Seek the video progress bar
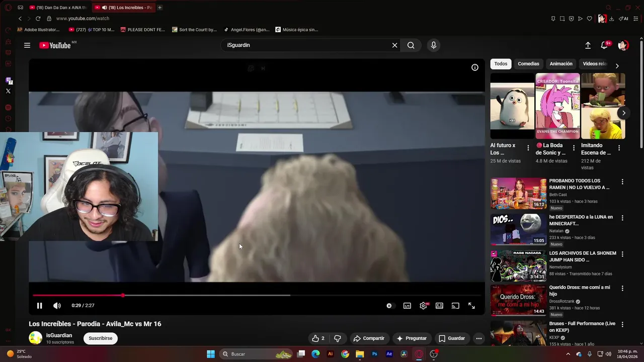 257,295
